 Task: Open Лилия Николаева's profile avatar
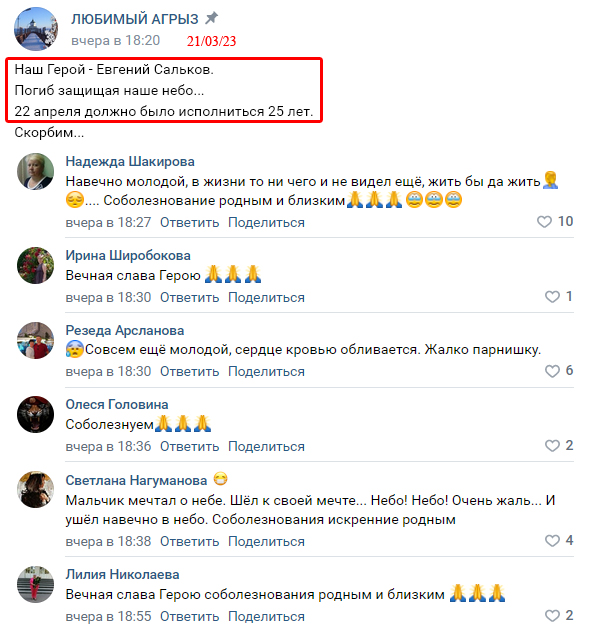(x=35, y=584)
